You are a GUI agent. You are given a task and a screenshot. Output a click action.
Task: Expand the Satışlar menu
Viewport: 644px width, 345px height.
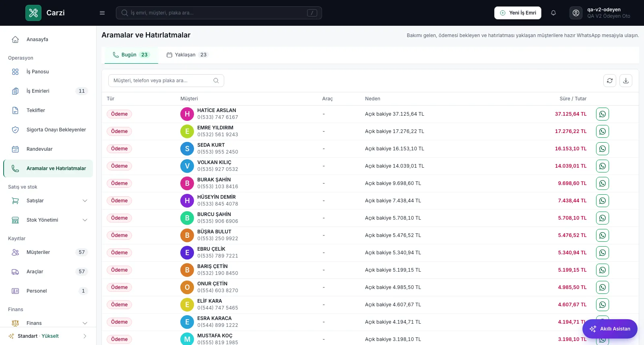coord(48,201)
